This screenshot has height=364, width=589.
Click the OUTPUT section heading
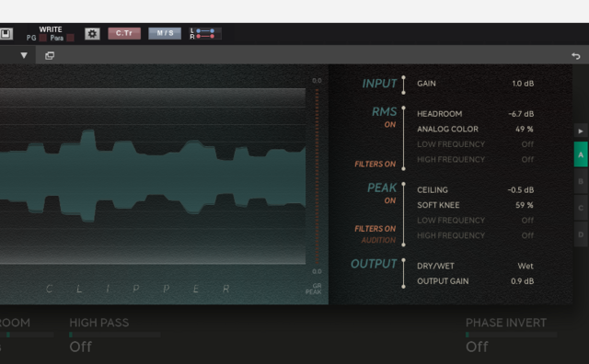tap(374, 264)
